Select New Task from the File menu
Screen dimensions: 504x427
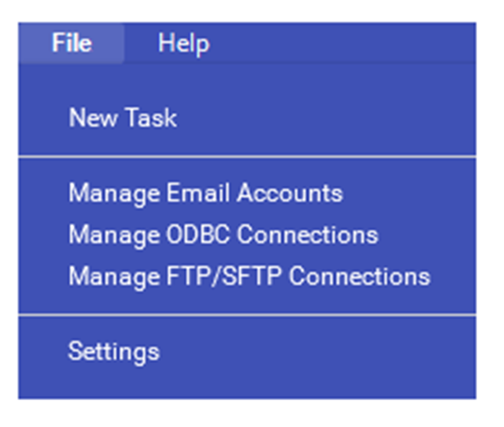(123, 118)
